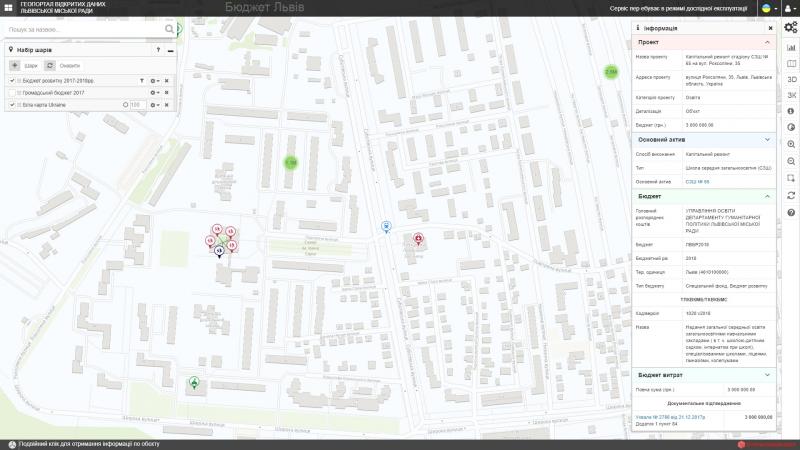This screenshot has width=800, height=450.
Task: Remove the Громадський бюджет 2017 layer
Action: (x=166, y=93)
